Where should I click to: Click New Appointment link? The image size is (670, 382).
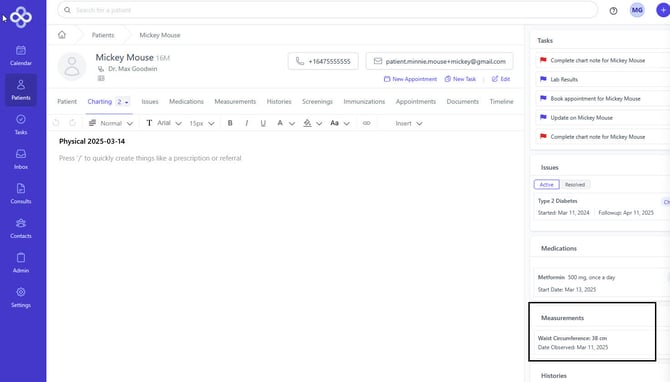coord(410,79)
